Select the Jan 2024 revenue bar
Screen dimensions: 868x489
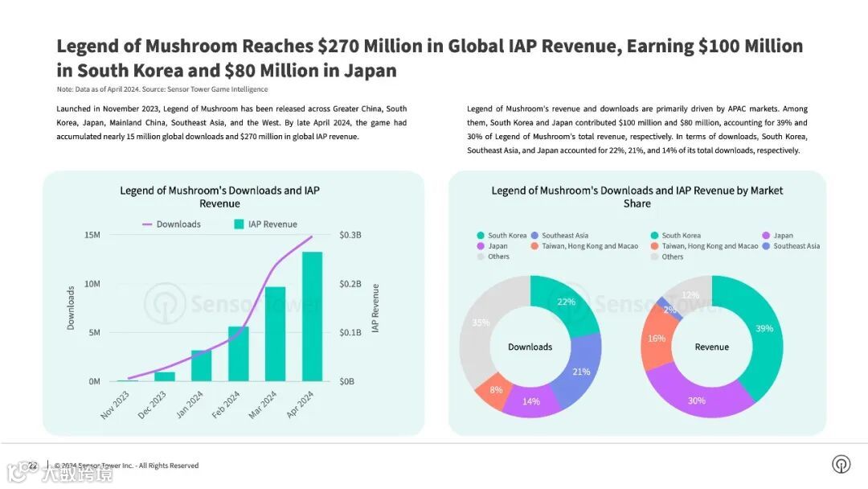[x=202, y=366]
